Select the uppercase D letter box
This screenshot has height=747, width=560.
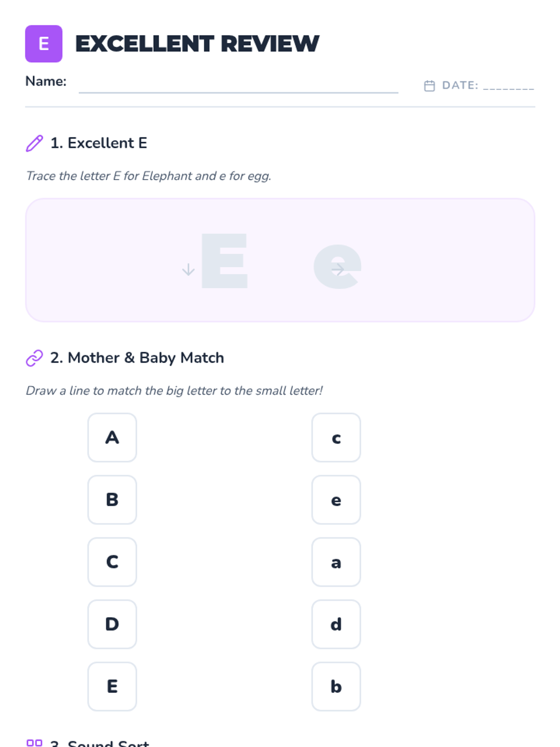(112, 624)
